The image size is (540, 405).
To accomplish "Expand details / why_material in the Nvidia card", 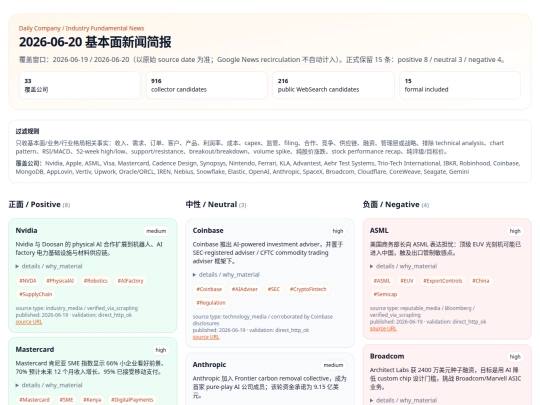I will click(x=49, y=266).
